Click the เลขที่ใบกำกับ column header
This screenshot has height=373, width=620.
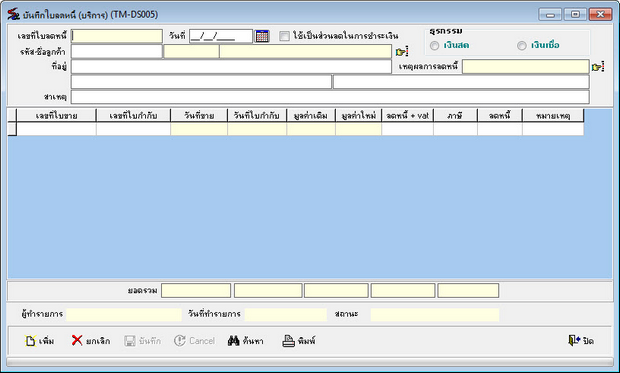click(x=133, y=115)
